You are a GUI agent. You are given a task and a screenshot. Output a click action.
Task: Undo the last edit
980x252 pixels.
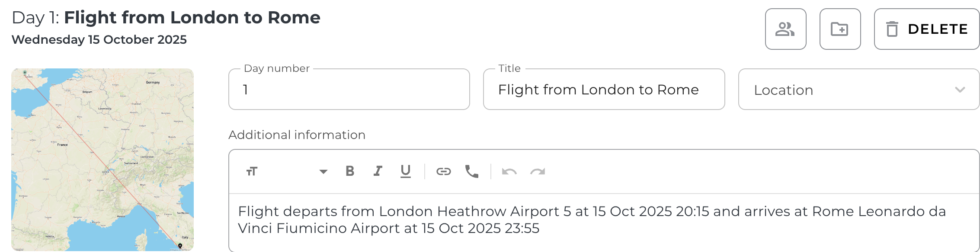509,171
